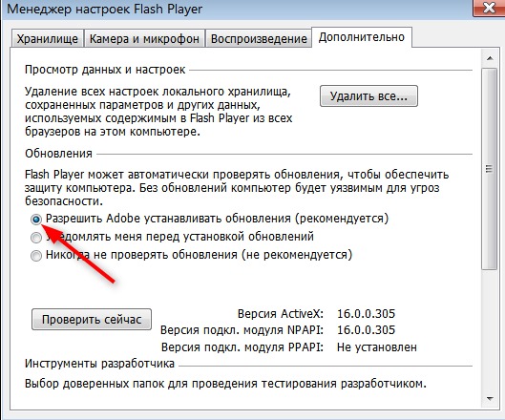The height and width of the screenshot is (420, 505).
Task: Click the Просмотр данных и настроек heading
Action: pos(105,70)
